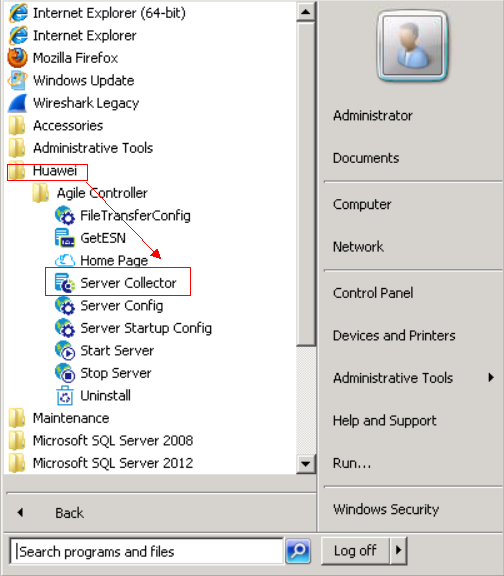Open the Home Page cloud icon
Screen dimensions: 504x576
(65, 260)
